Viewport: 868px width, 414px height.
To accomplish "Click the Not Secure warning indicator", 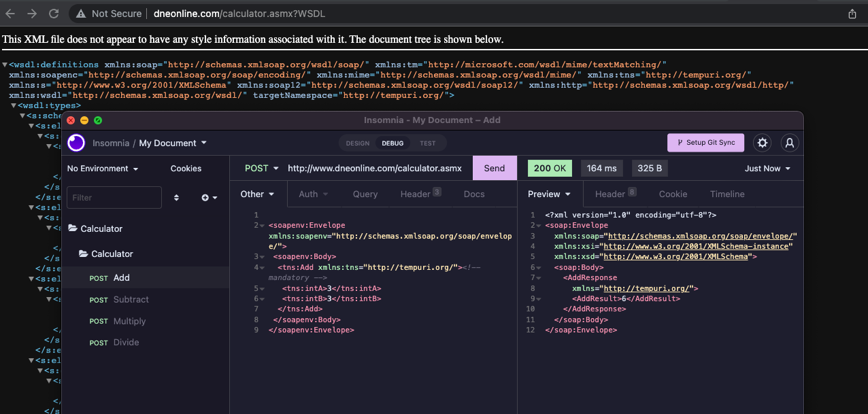I will [109, 14].
